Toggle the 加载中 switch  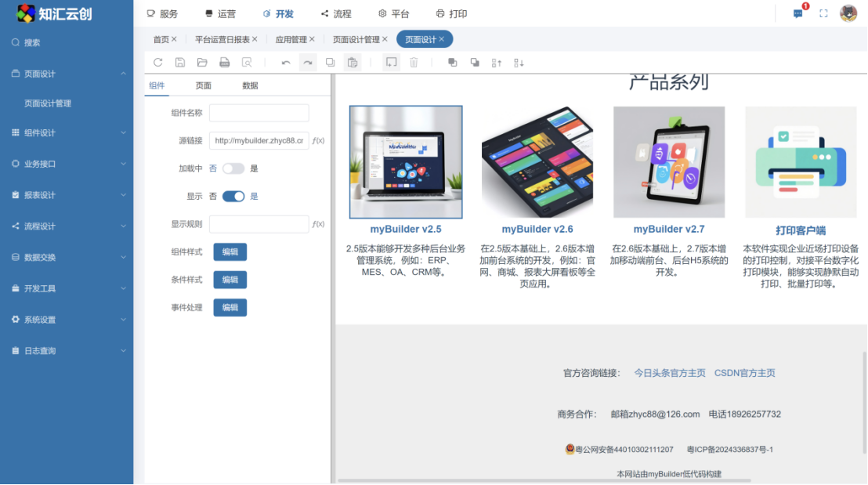coord(233,168)
